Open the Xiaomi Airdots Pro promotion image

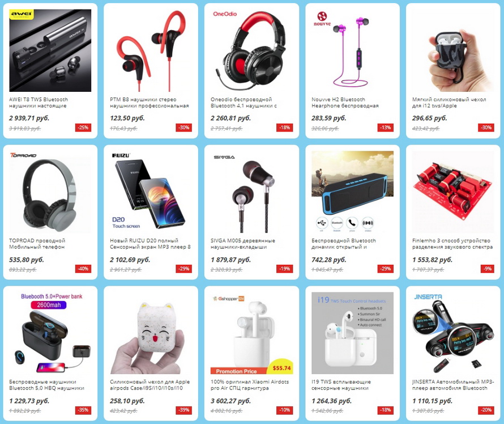(251, 333)
